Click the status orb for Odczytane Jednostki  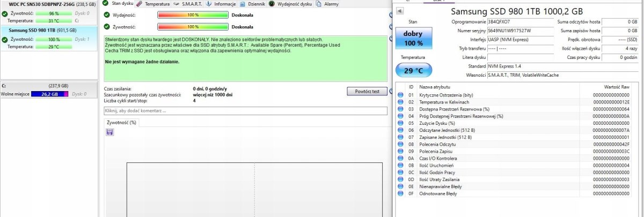click(400, 130)
